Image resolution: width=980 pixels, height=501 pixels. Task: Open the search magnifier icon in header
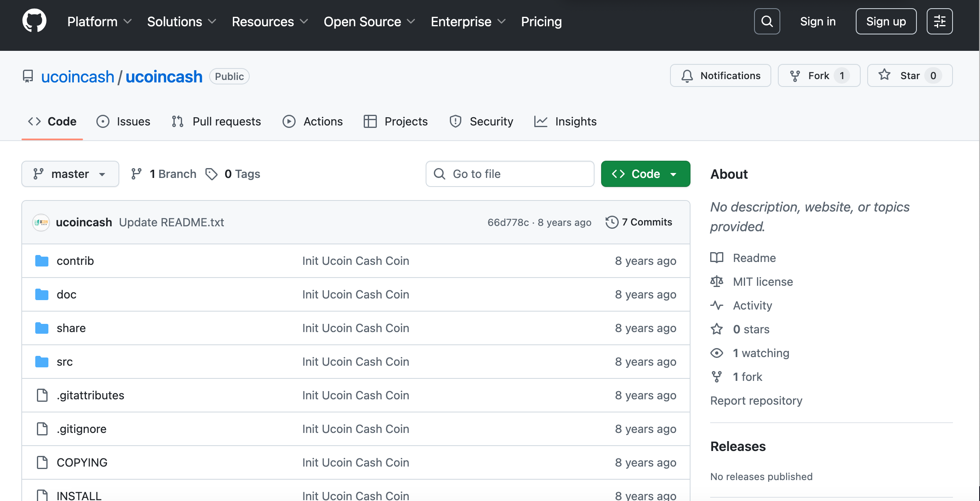[x=767, y=21]
